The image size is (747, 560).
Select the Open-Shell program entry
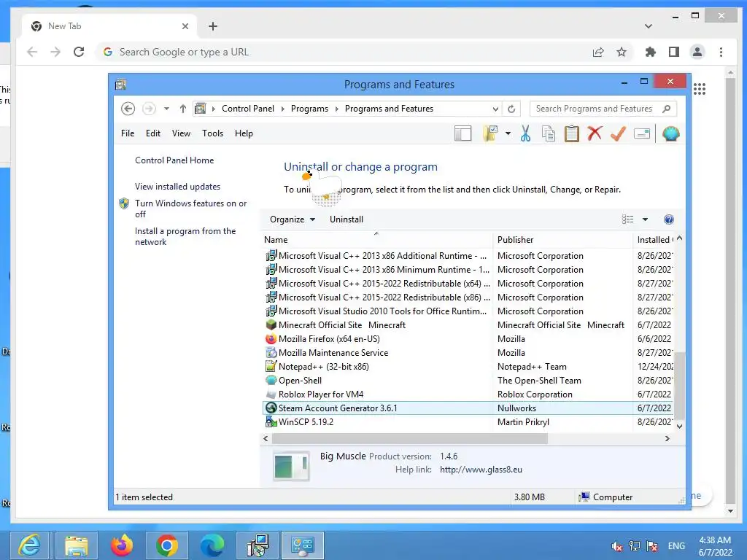[468, 381]
